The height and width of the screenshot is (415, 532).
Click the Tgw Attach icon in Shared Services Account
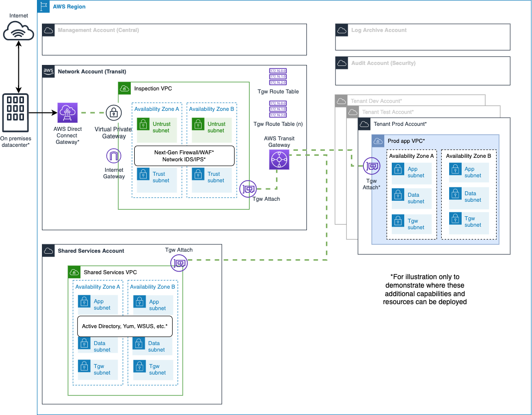point(179,263)
